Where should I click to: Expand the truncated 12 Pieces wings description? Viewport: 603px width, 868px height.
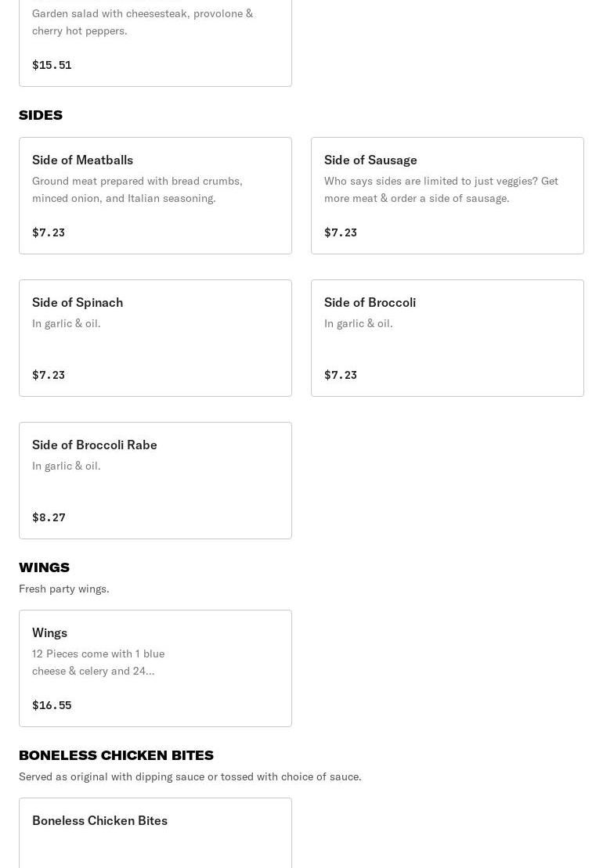point(98,662)
